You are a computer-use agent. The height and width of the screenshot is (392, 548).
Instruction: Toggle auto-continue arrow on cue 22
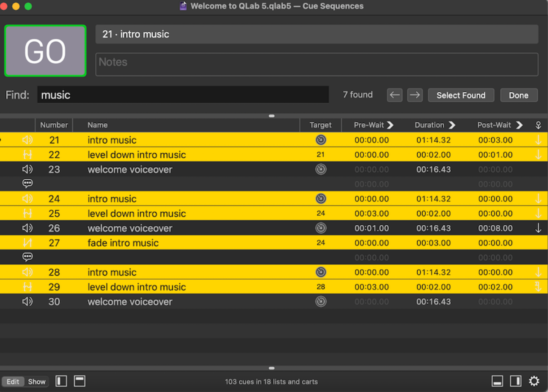538,155
